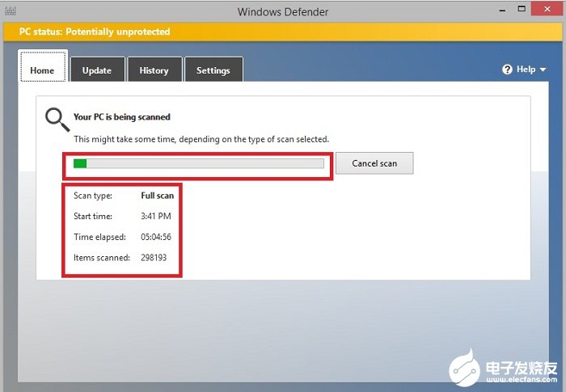The image size is (566, 392).
Task: Select the 'Start time:' label
Action: 93,217
